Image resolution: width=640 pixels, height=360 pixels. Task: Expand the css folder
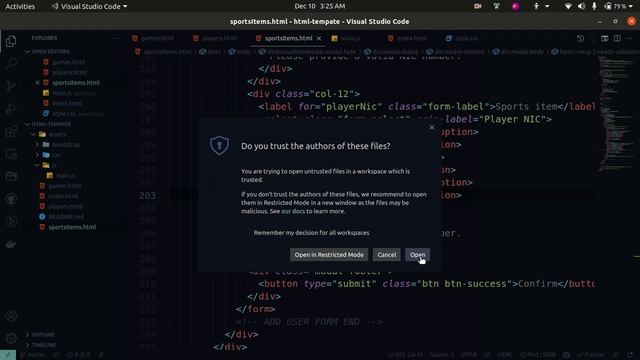point(56,155)
